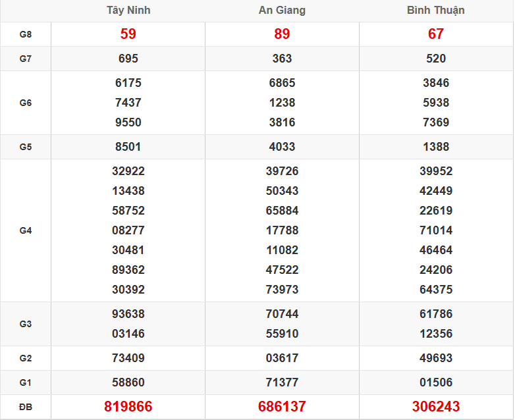Click Bình Thuận G8 number 67

[x=435, y=34]
